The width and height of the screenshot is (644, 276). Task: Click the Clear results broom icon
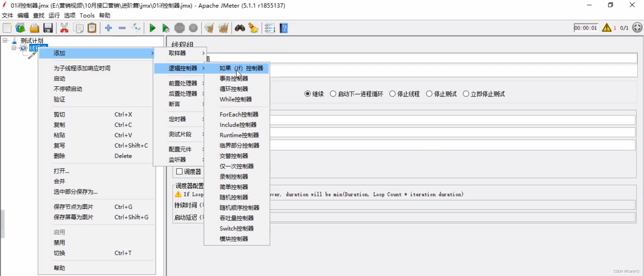[x=209, y=28]
